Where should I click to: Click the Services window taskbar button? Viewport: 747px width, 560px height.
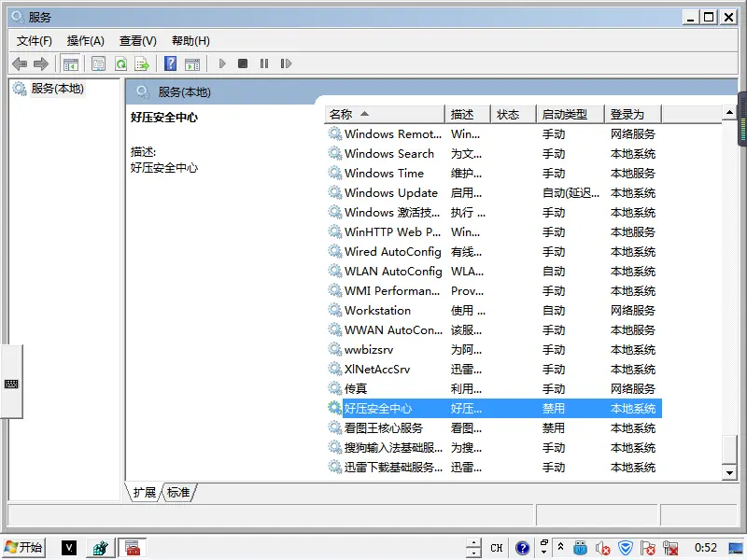click(x=132, y=548)
